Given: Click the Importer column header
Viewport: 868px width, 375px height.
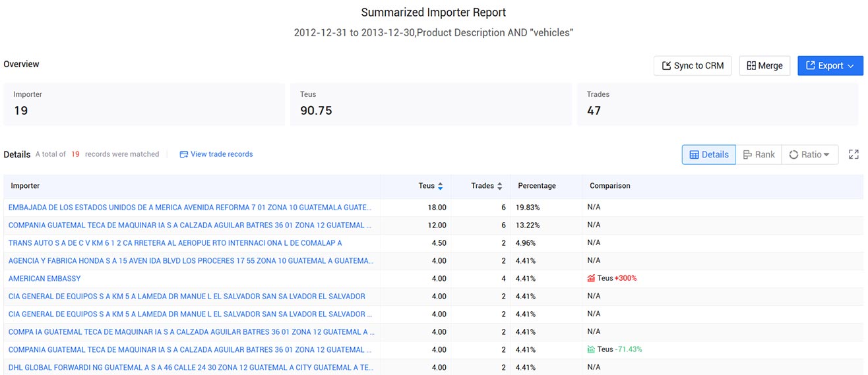Looking at the screenshot, I should coord(25,186).
